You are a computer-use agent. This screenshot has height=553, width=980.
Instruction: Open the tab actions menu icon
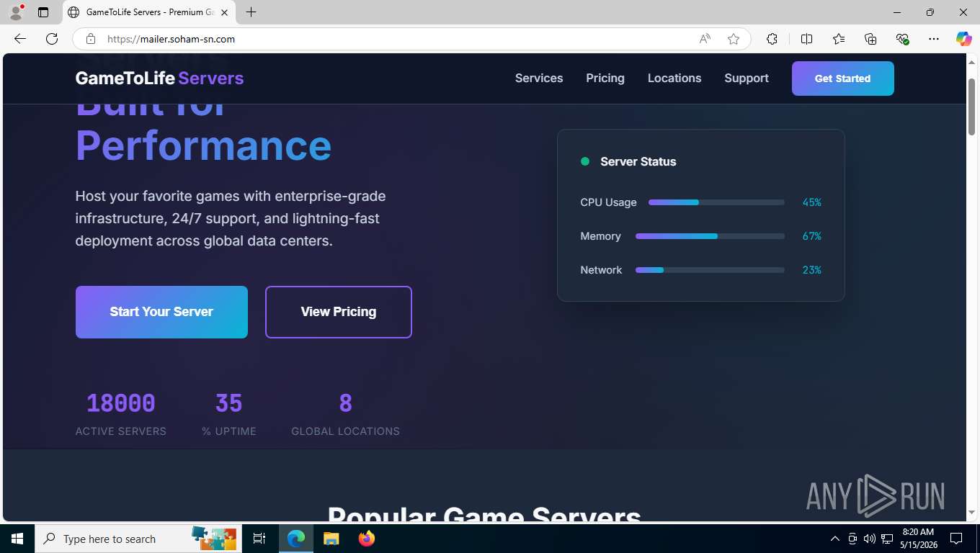43,12
